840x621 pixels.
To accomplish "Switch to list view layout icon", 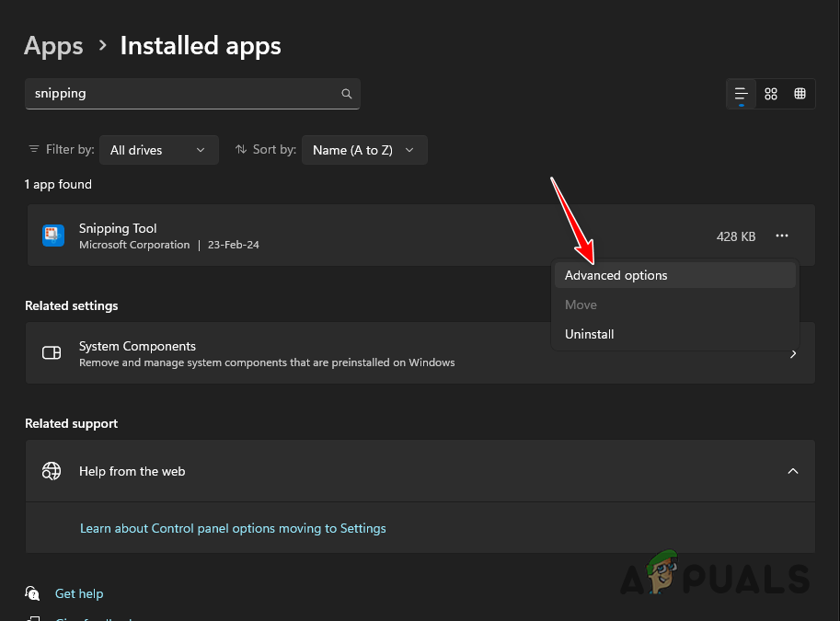I will (741, 93).
